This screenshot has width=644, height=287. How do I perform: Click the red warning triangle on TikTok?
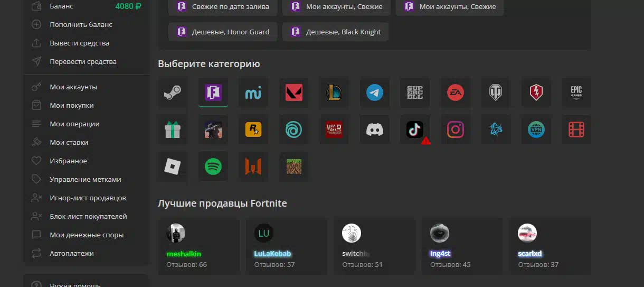click(426, 141)
